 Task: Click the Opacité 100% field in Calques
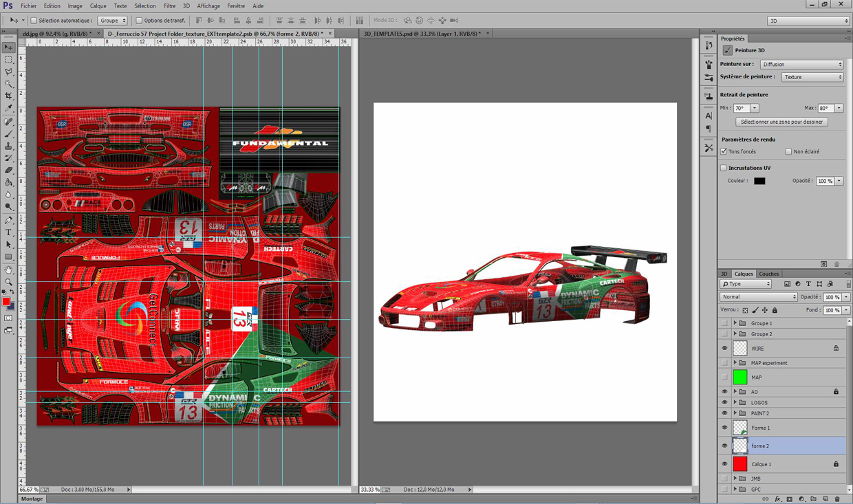[832, 297]
